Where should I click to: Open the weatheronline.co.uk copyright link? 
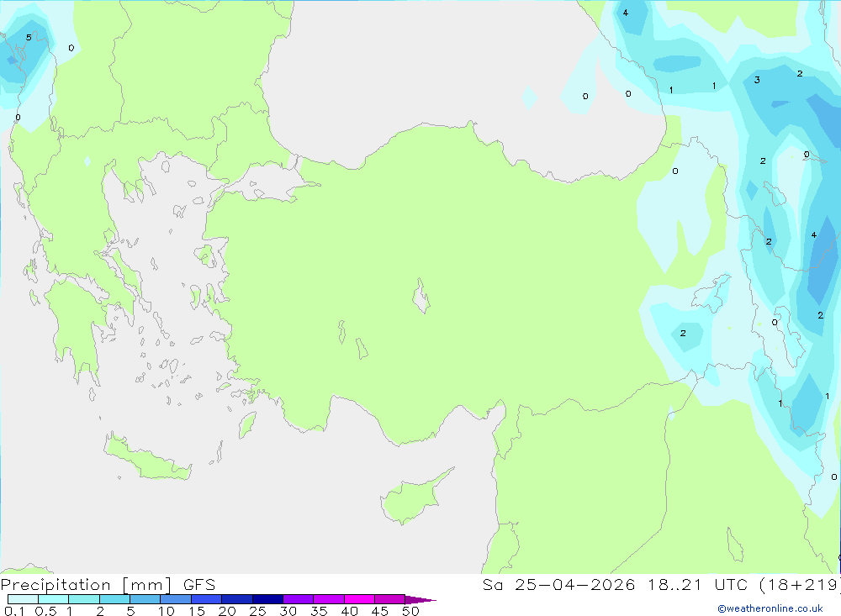pyautogui.click(x=770, y=608)
